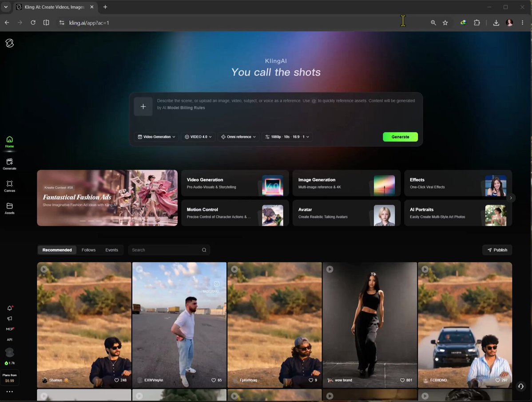
Task: Open the Shamus creator name
Action: pos(56,380)
